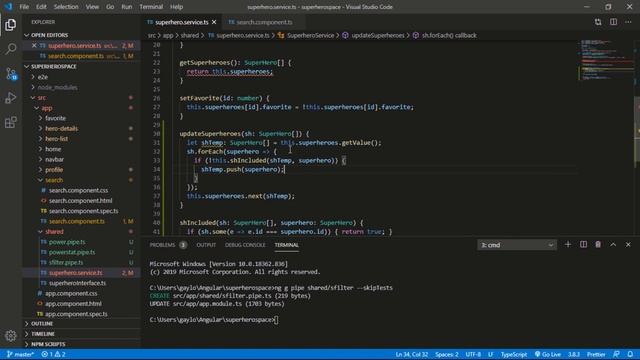Open power.pipe.ts in the explorer
This screenshot has height=360, width=640.
click(82, 242)
